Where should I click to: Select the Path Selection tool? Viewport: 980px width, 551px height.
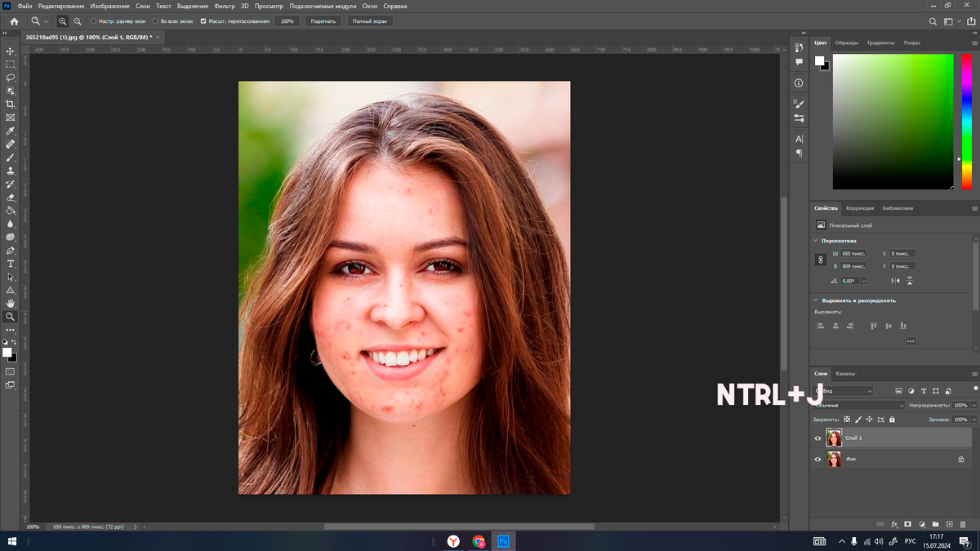[11, 277]
